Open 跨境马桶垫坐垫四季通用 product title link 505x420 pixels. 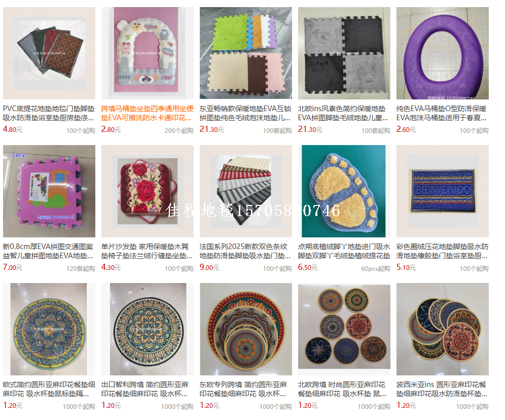click(147, 114)
